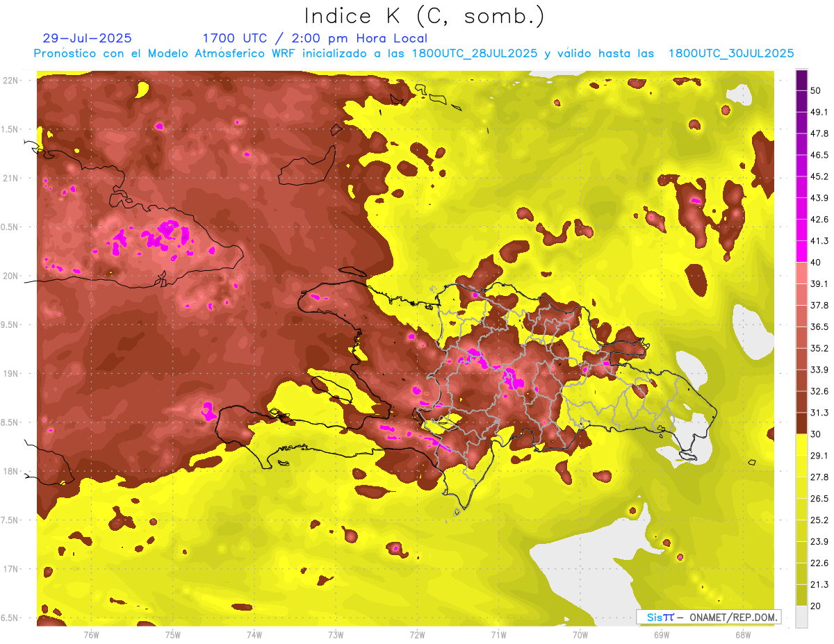This screenshot has width=834, height=644.
Task: Click the "46.5" colorbar value
Action: point(819,155)
